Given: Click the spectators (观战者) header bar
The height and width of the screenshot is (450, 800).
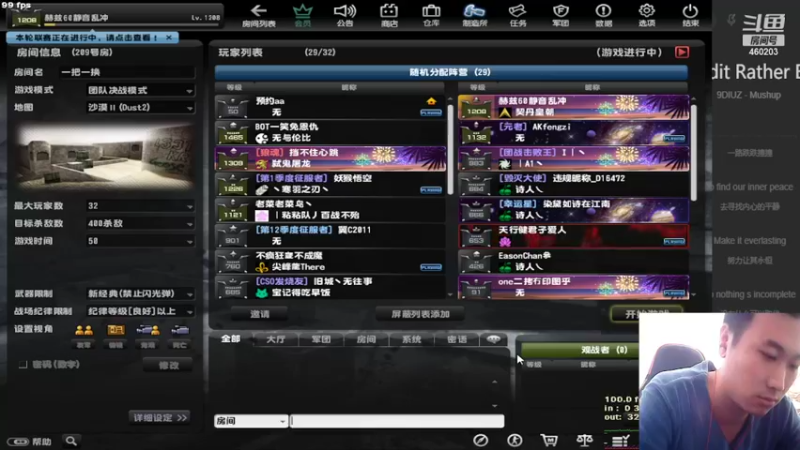Looking at the screenshot, I should click(580, 350).
